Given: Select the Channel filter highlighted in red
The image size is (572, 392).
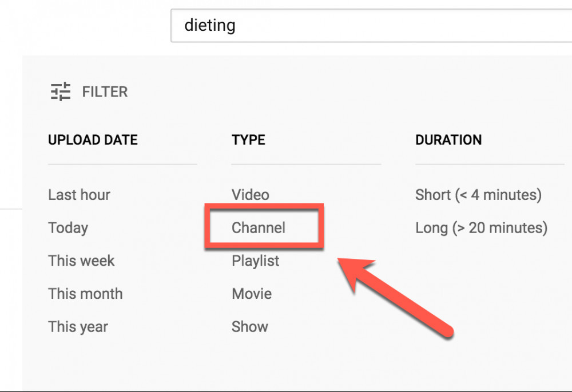Looking at the screenshot, I should 259,227.
